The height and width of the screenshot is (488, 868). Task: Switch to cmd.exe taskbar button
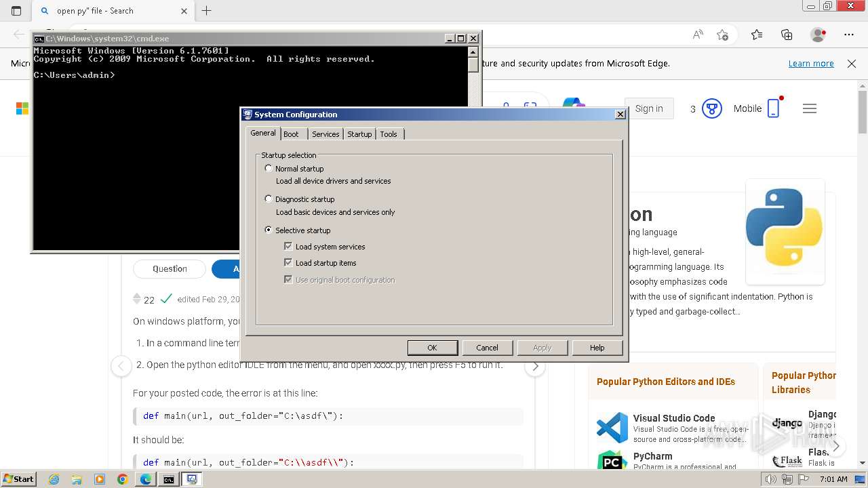coord(169,479)
